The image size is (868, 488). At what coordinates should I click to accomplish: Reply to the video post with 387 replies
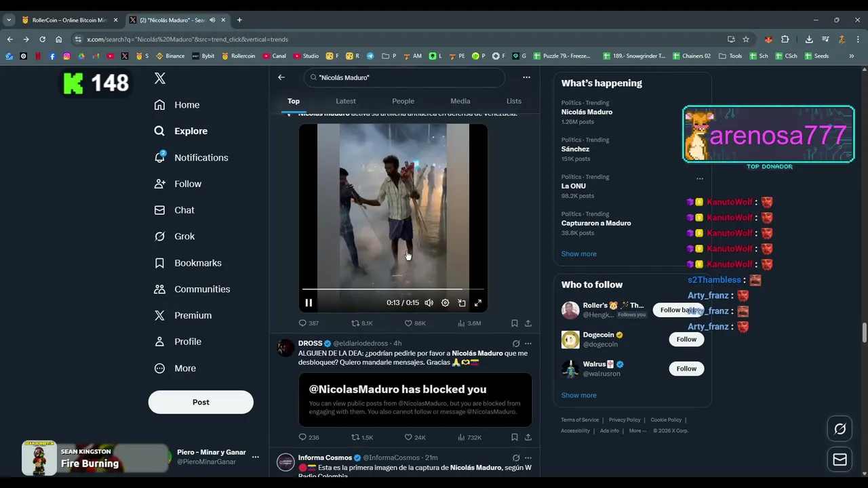click(x=309, y=323)
